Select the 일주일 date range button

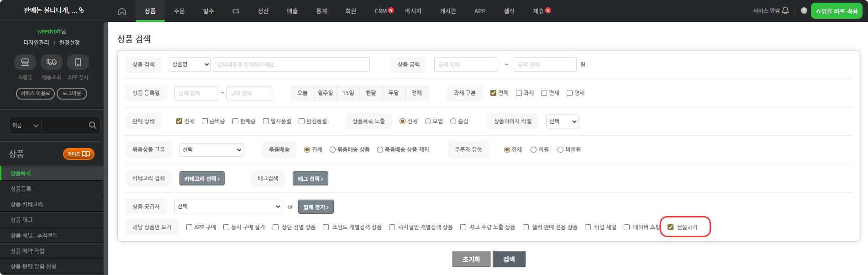[326, 93]
